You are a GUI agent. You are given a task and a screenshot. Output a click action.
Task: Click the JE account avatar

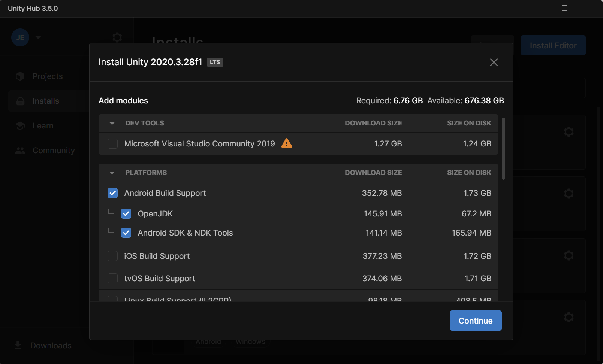20,37
